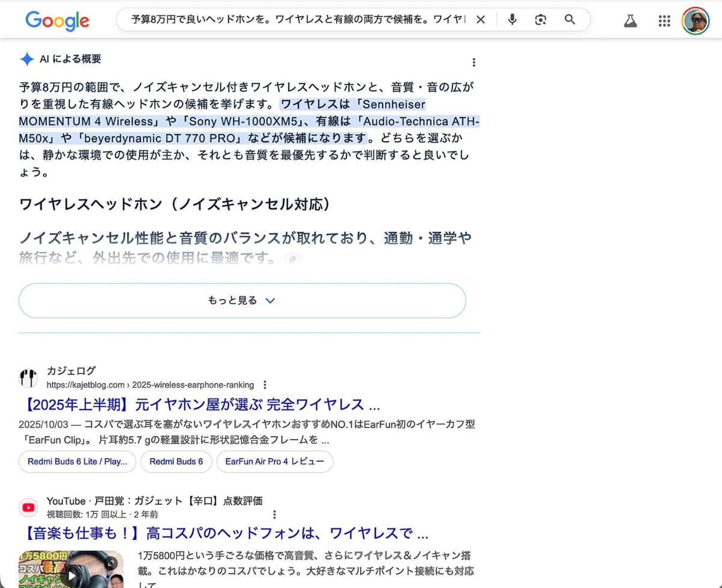
Task: Open the Google apps grid
Action: click(x=664, y=20)
